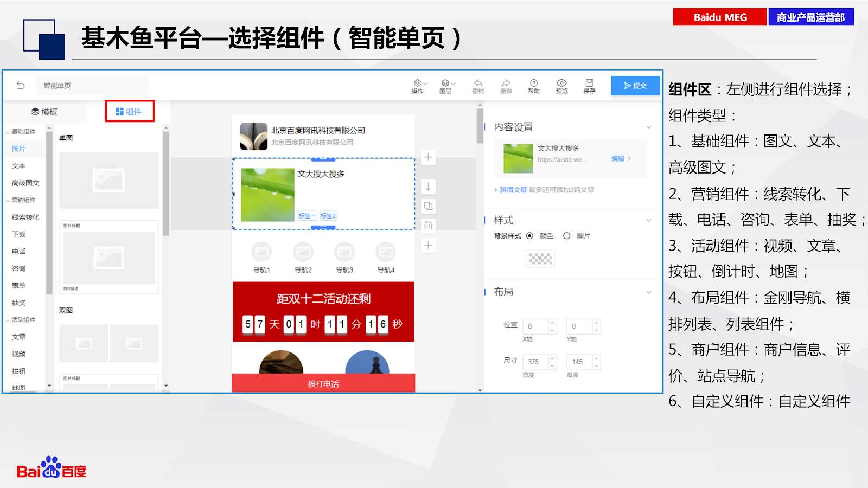This screenshot has height=488, width=868.
Task: Choose the 双图 double-image layout thumbnail
Action: point(109,343)
